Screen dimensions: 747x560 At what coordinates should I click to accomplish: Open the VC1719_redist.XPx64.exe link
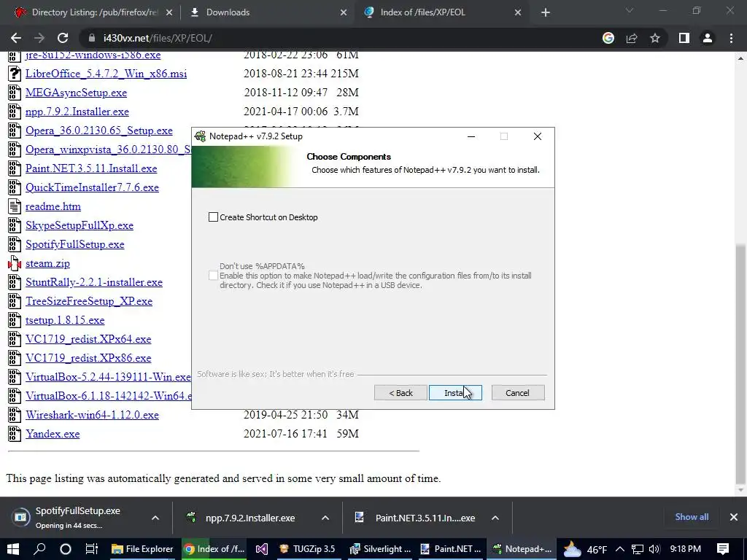click(88, 339)
